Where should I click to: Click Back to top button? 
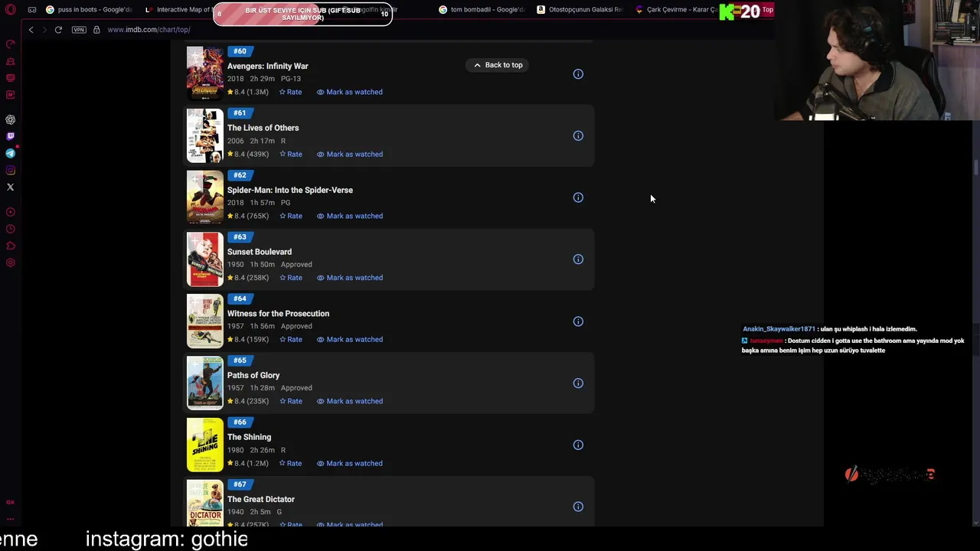[x=498, y=65]
